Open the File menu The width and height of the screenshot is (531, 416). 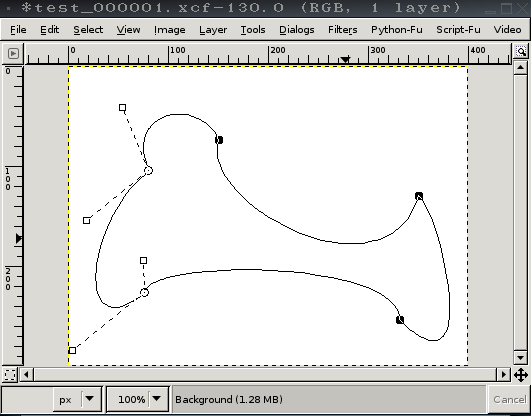click(x=18, y=30)
